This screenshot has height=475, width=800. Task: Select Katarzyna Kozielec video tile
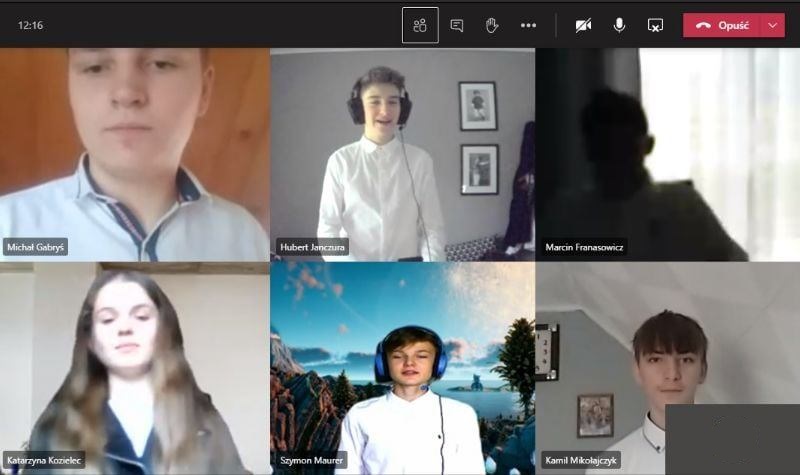[x=134, y=369]
